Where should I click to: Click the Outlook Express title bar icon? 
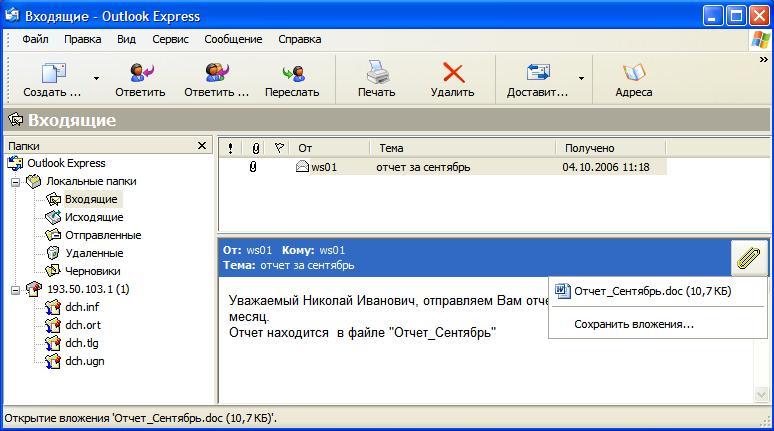[12, 15]
